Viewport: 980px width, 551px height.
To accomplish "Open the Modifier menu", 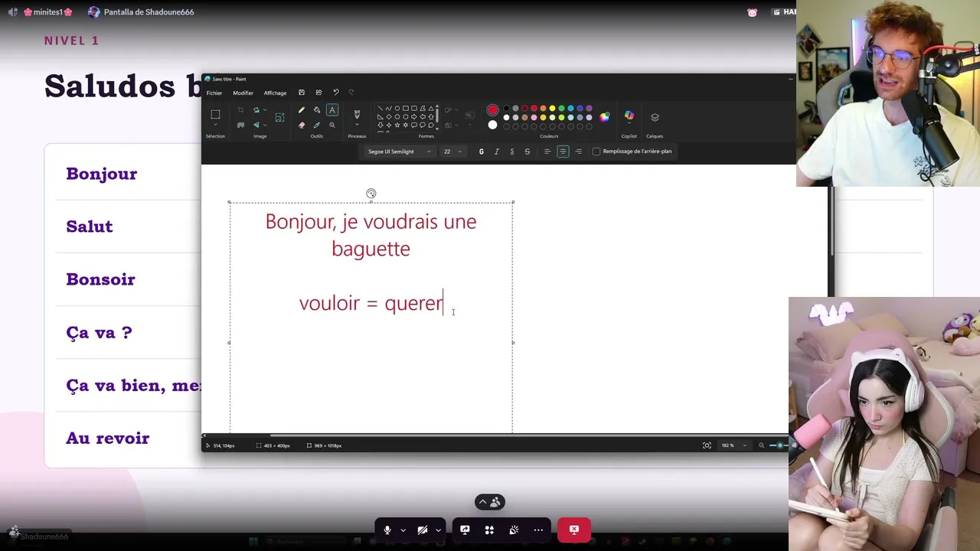I will 243,93.
